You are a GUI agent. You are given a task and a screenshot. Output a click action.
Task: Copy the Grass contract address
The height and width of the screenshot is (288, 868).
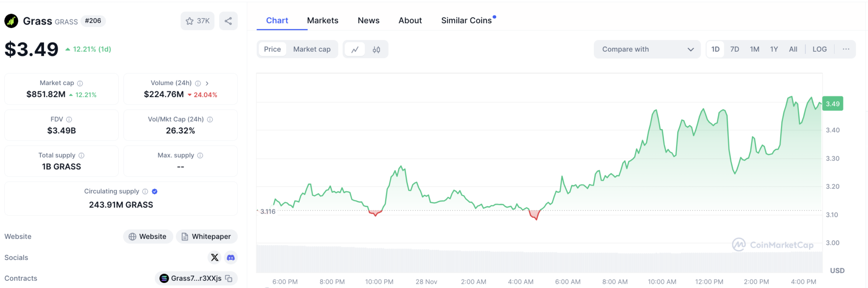coord(228,279)
